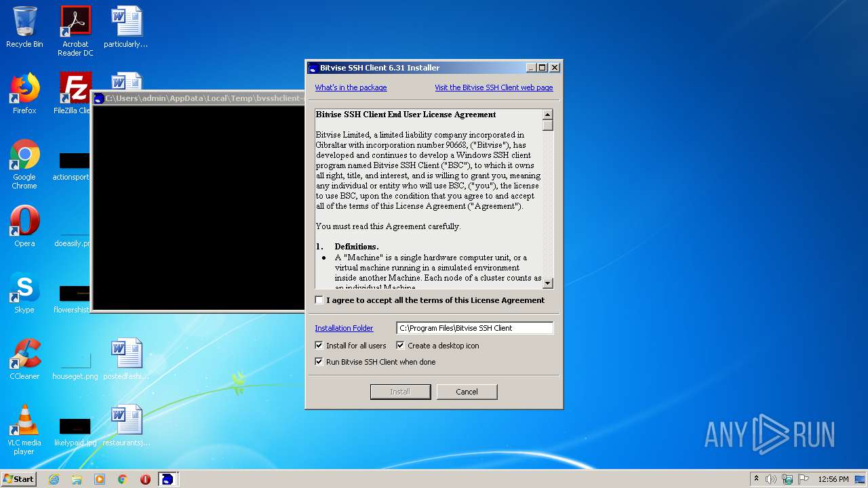Open Action Center flag tray icon

(x=804, y=479)
